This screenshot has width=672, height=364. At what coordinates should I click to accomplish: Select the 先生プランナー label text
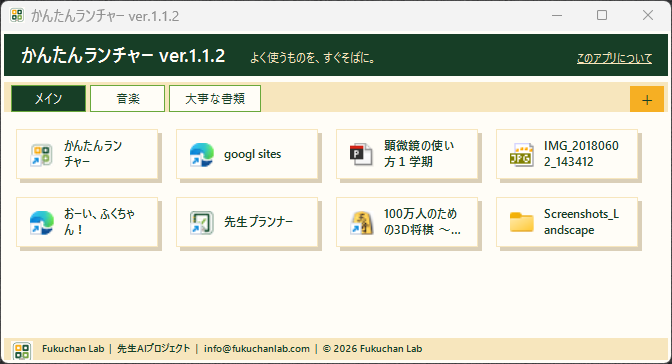(258, 222)
